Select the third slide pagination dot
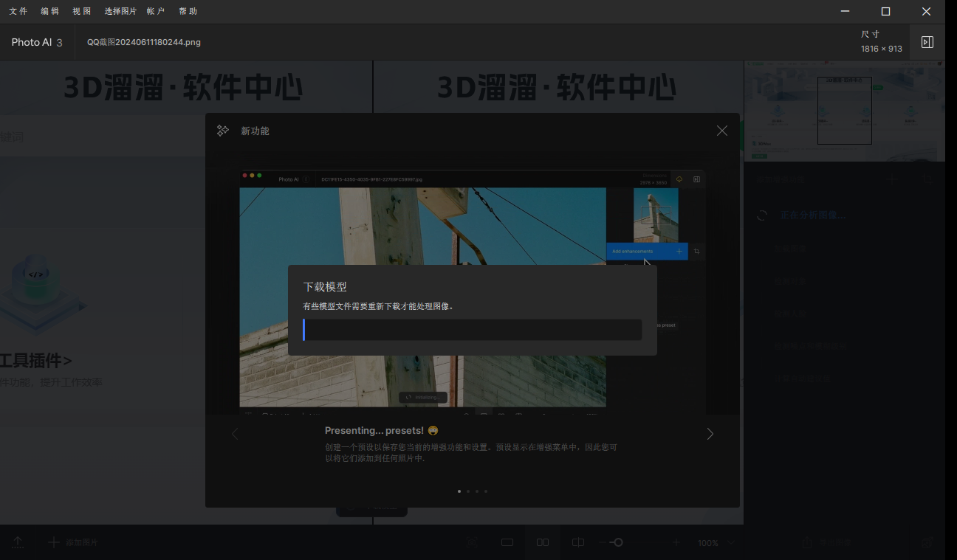 tap(477, 491)
